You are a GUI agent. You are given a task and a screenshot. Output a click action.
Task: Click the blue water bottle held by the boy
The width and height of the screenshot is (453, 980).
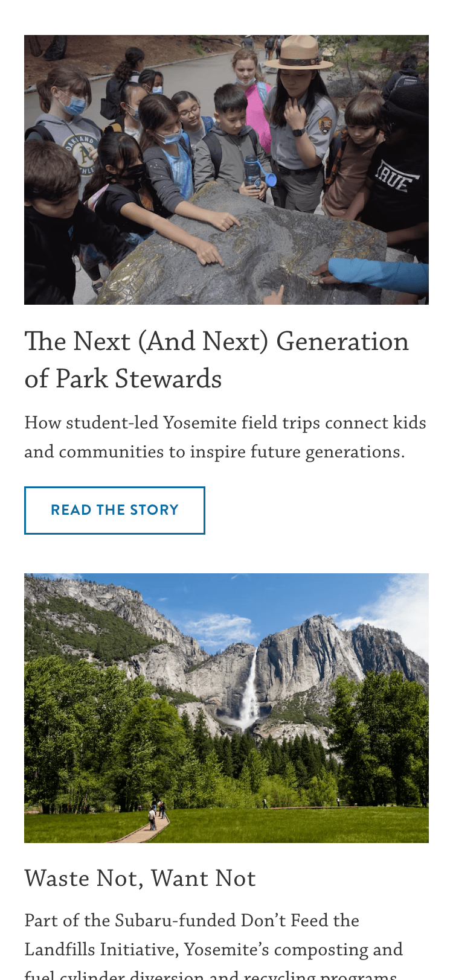tap(254, 172)
